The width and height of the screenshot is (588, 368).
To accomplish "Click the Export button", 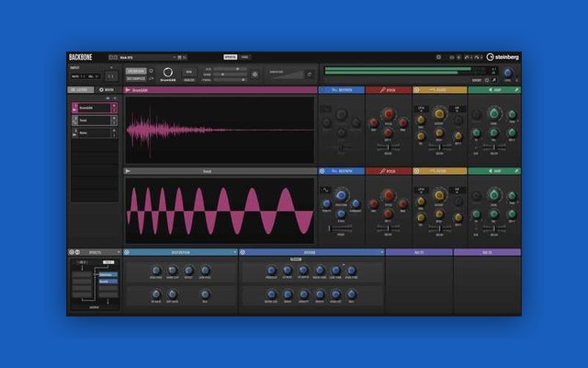I will (477, 80).
